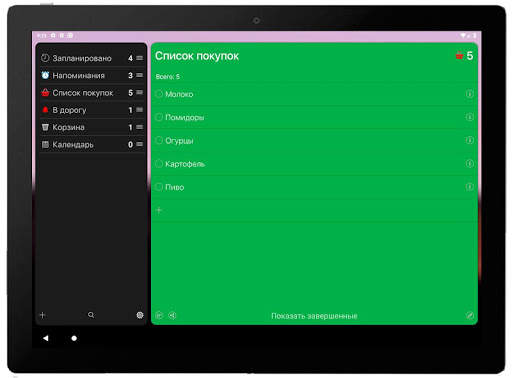Click the round icon left of the share icon
Viewport: 512px width, 378px height.
click(x=159, y=315)
